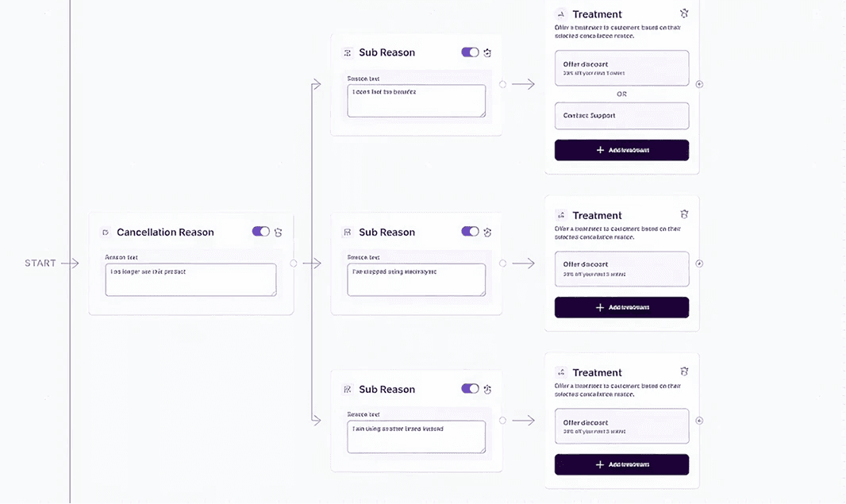The width and height of the screenshot is (846, 504).
Task: Click the plus circle beside the top Treatment card
Action: click(x=699, y=84)
